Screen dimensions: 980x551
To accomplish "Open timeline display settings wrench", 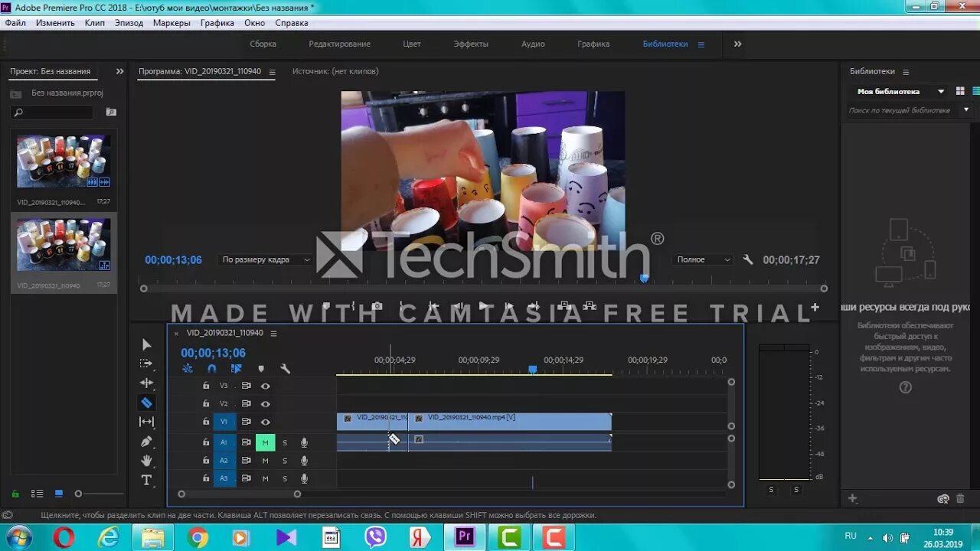I will coord(285,369).
